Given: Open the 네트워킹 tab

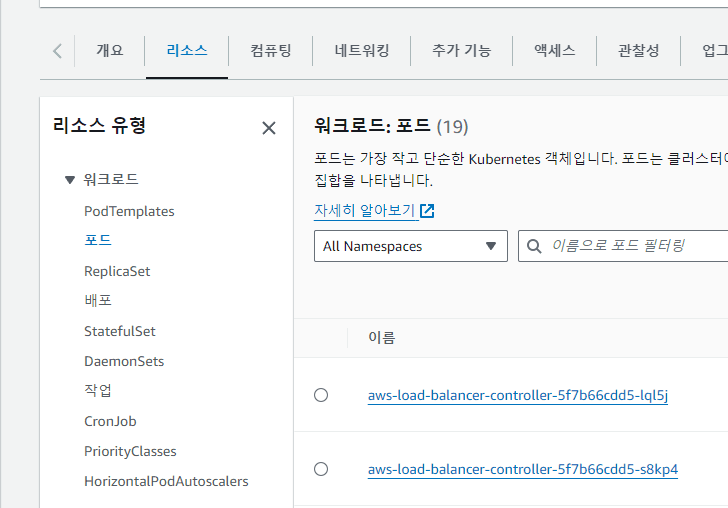Looking at the screenshot, I should click(x=361, y=51).
